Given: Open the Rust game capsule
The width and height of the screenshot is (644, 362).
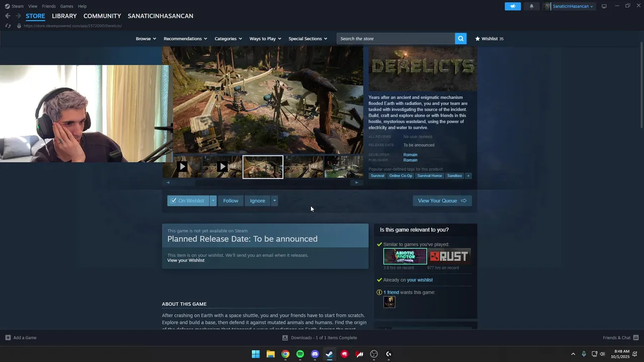Looking at the screenshot, I should (x=449, y=256).
